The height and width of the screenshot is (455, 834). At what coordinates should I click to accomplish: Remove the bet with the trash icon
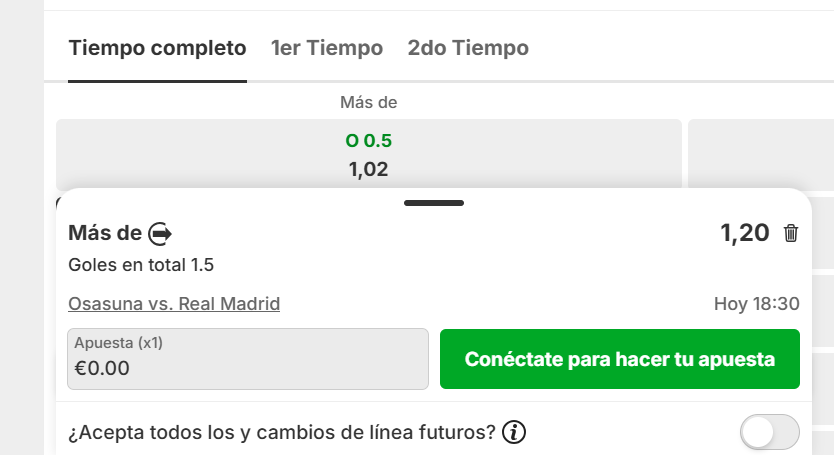[x=791, y=233]
